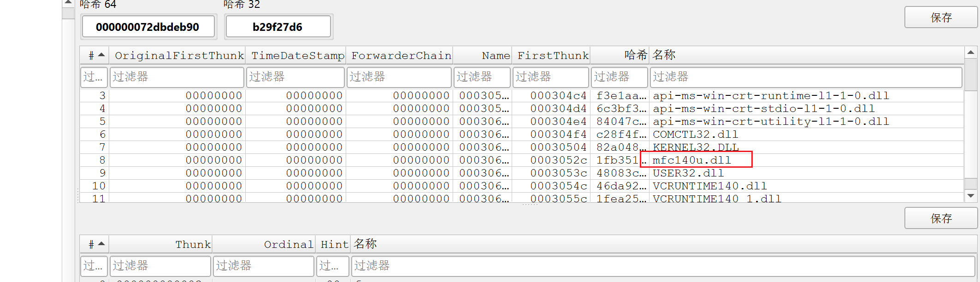This screenshot has width=980, height=282.
Task: Click the FirstThunk column header
Action: pos(552,56)
